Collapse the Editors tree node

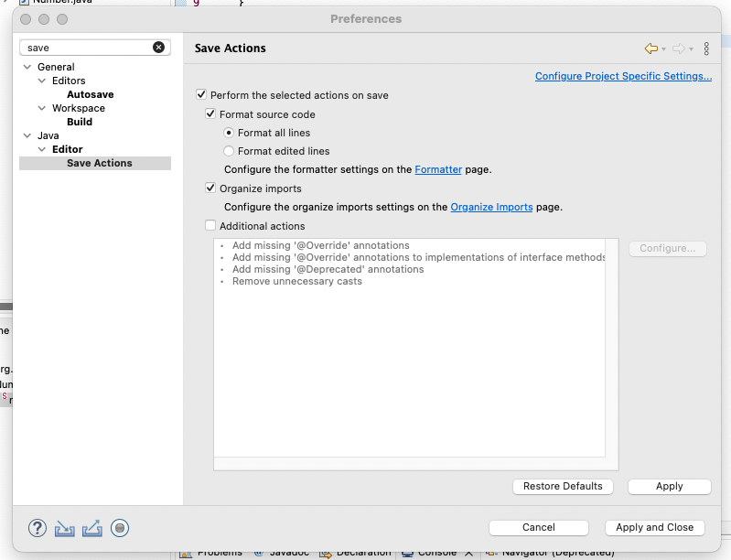point(42,81)
